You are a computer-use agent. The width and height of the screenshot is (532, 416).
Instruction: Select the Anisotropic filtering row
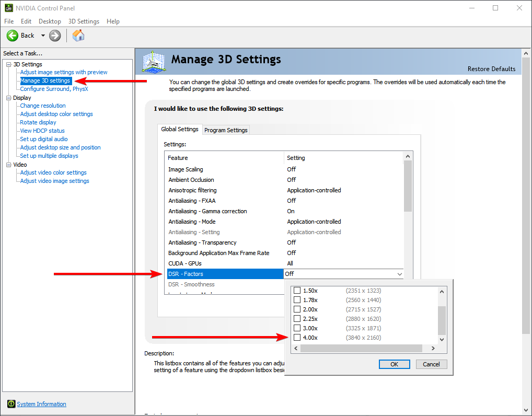285,190
